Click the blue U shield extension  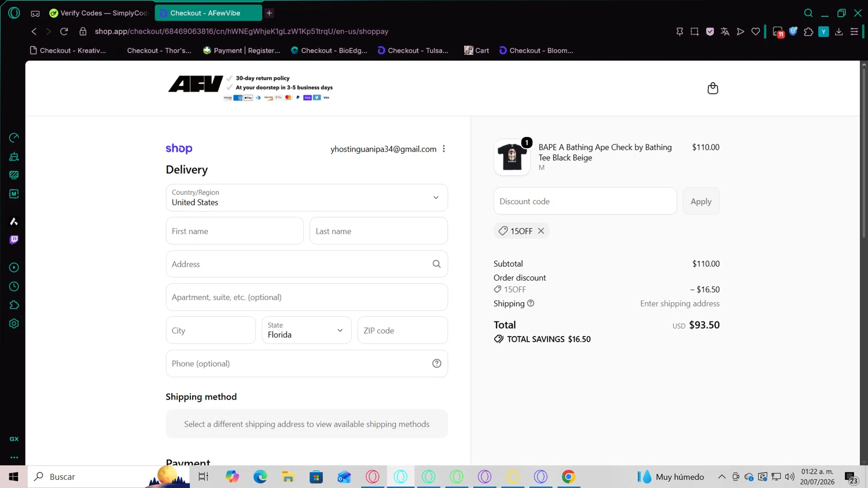tap(793, 32)
